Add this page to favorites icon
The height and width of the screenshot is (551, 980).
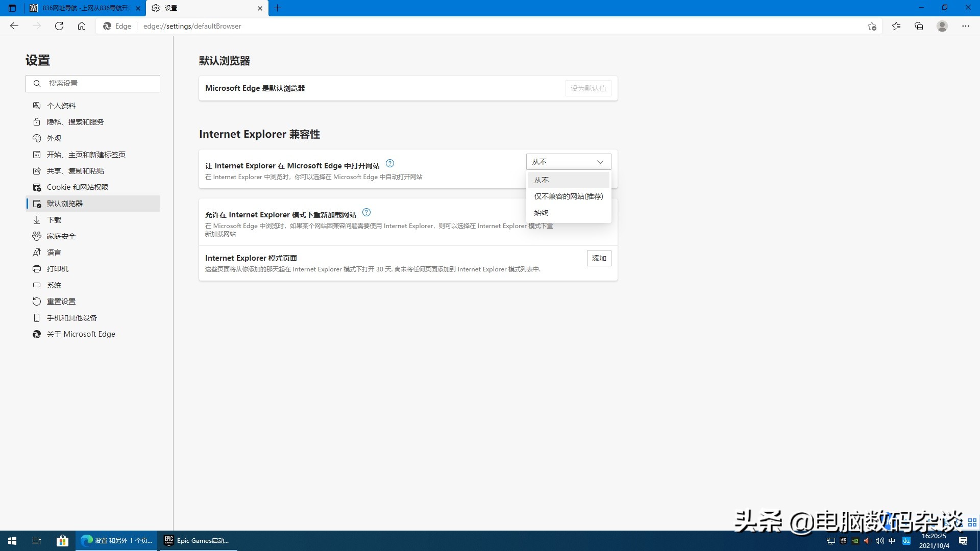pos(872,26)
